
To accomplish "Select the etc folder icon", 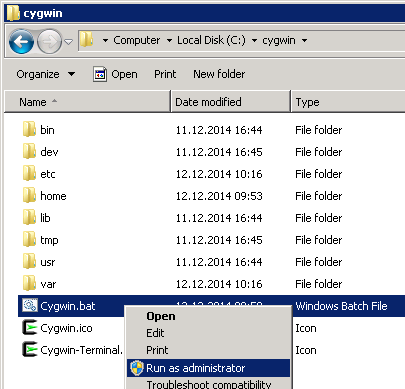I will click(x=29, y=173).
